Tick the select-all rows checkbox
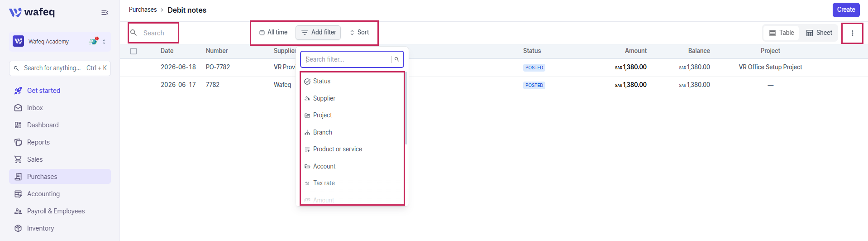Image resolution: width=868 pixels, height=241 pixels. point(134,51)
